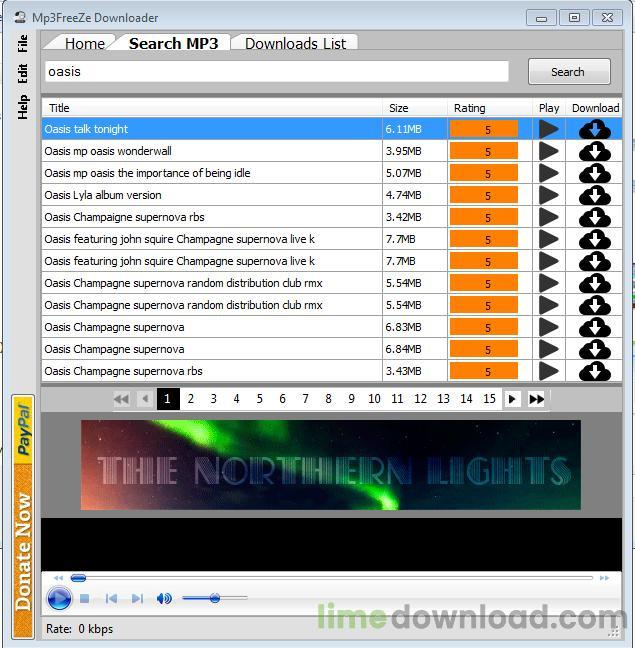Fast forward using seek bar right arrows
This screenshot has width=635, height=648.
click(x=604, y=578)
